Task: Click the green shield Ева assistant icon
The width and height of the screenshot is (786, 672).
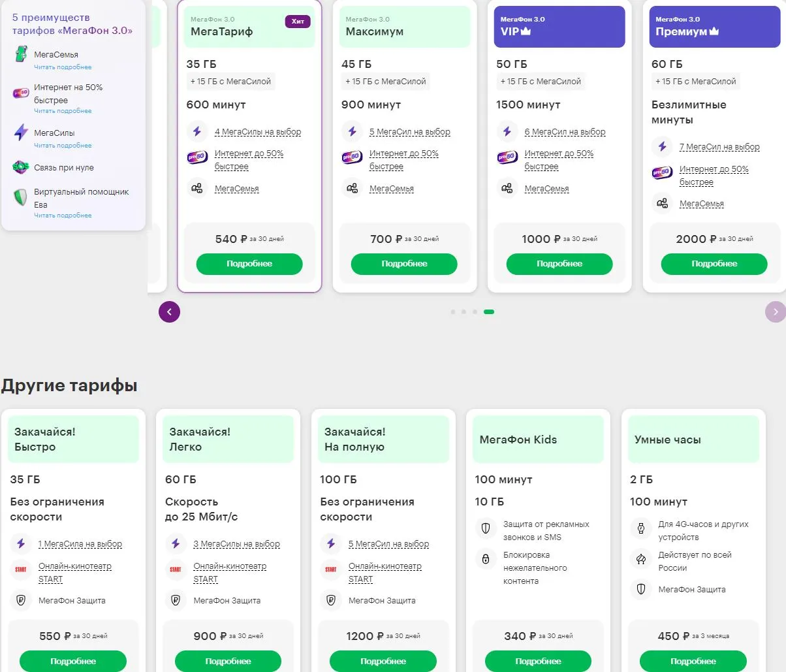Action: 21,197
